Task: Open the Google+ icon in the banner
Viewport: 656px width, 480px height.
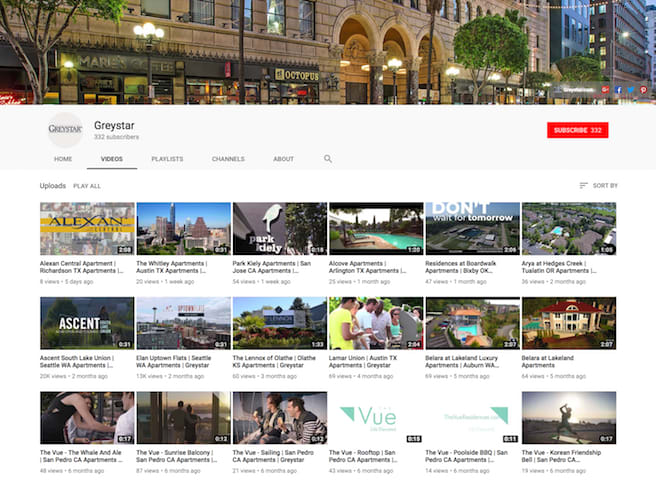Action: point(605,90)
